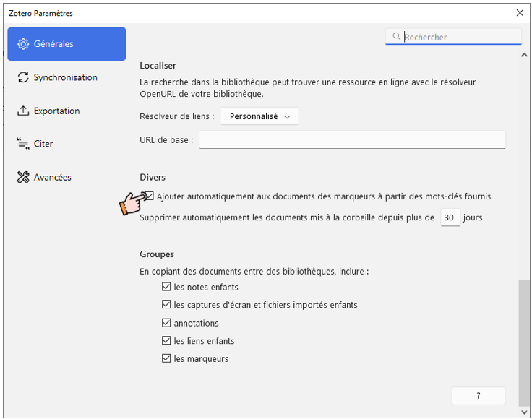This screenshot has width=532, height=419.
Task: Click the Synchronisation sync arrows icon
Action: pyautogui.click(x=23, y=77)
